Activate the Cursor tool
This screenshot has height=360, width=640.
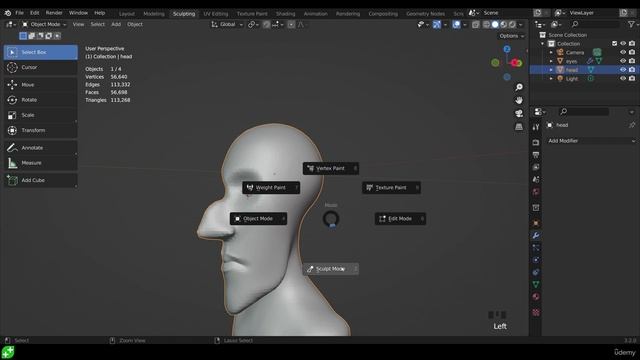tap(40, 67)
